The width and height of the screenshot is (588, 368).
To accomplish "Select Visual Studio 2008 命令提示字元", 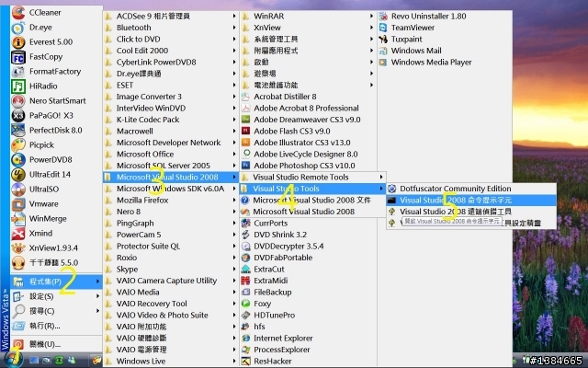I will click(471, 201).
